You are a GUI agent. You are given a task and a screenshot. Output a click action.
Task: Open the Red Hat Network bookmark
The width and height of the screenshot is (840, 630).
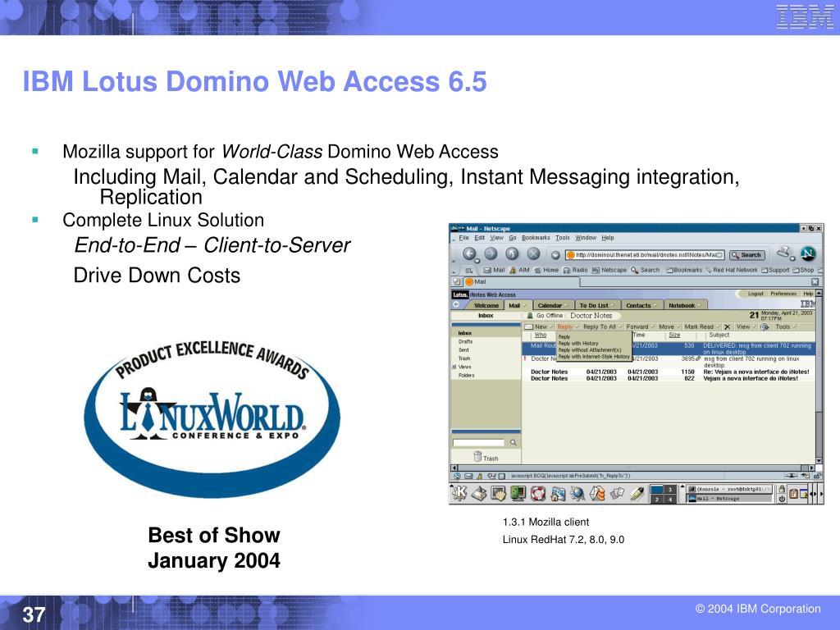coord(731,270)
